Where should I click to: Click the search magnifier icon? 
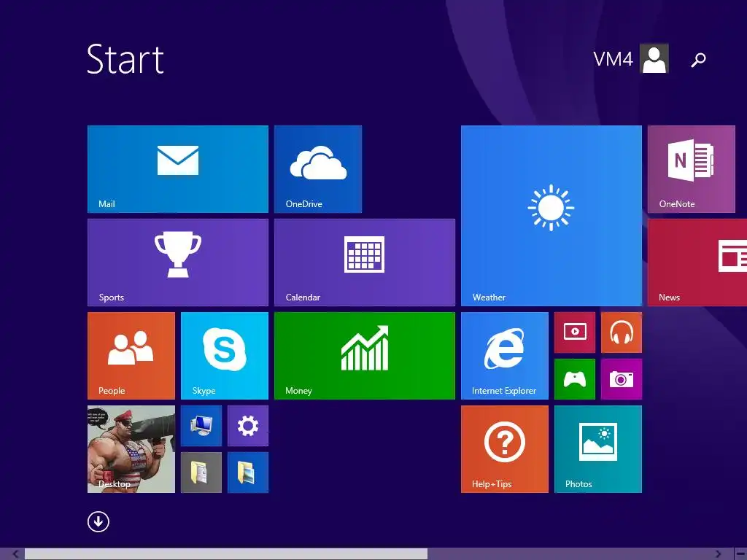[698, 60]
